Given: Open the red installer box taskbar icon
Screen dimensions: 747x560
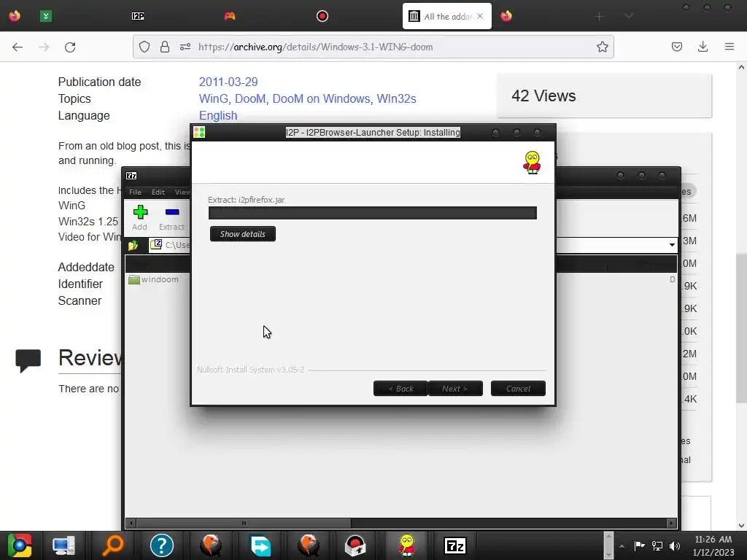Looking at the screenshot, I should coord(355,545).
